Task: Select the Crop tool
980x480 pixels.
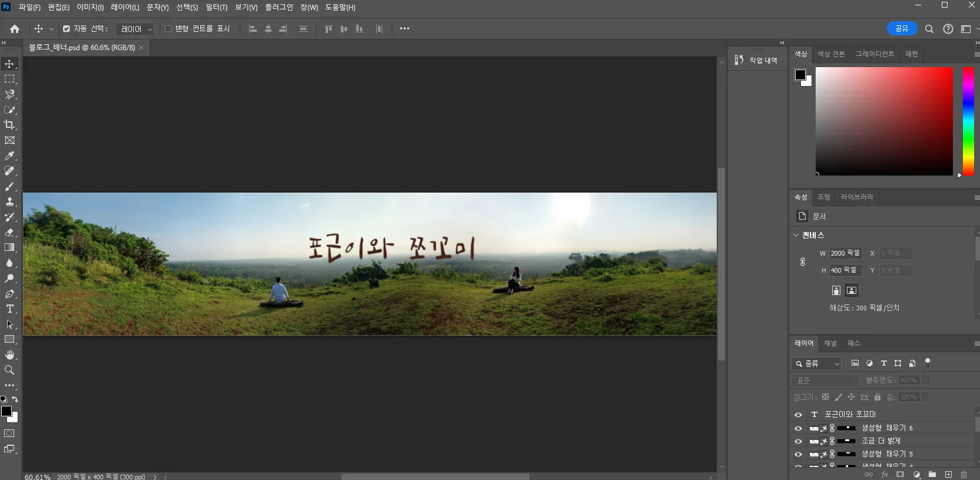Action: pos(9,125)
